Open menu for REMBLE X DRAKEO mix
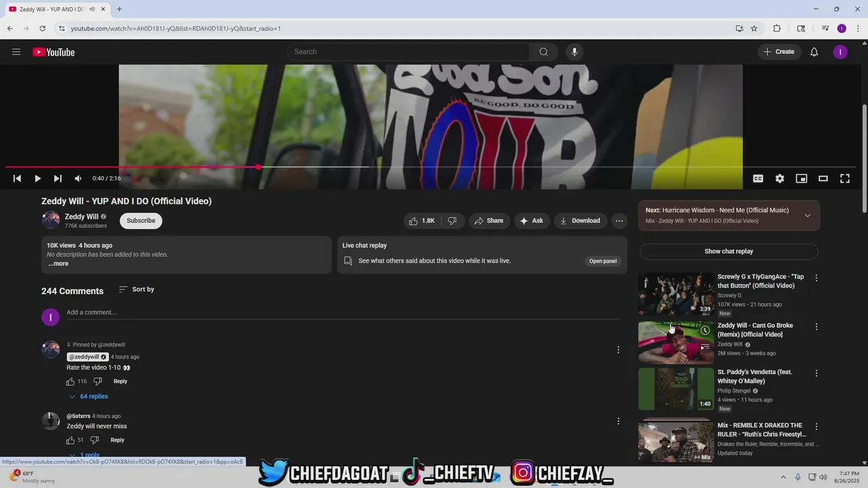868x488 pixels. pos(816,427)
